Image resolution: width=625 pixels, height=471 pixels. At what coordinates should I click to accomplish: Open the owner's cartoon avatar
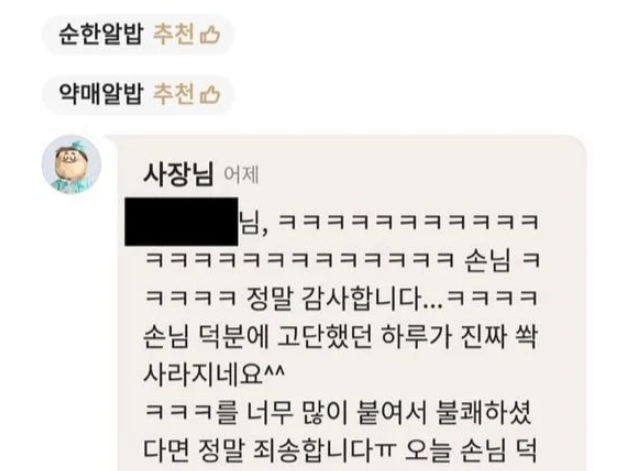[71, 164]
